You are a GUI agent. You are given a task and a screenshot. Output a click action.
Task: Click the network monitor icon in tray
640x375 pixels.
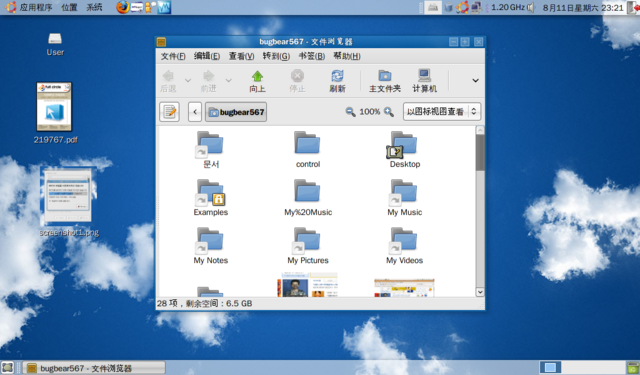pyautogui.click(x=476, y=7)
